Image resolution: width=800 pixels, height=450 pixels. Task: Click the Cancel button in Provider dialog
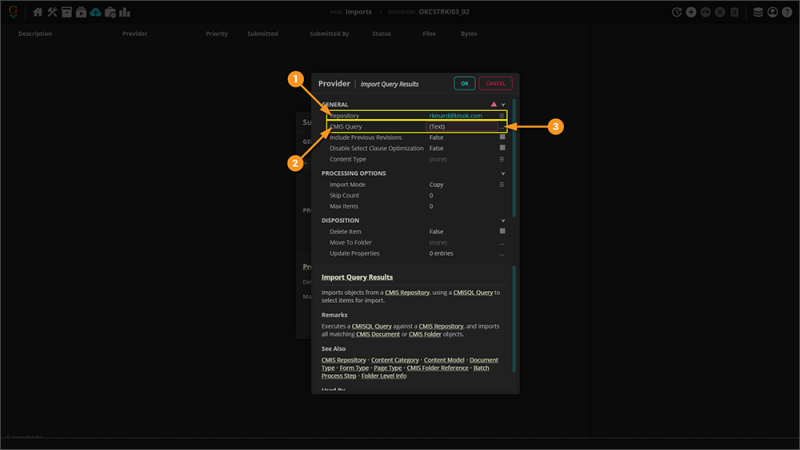click(495, 84)
